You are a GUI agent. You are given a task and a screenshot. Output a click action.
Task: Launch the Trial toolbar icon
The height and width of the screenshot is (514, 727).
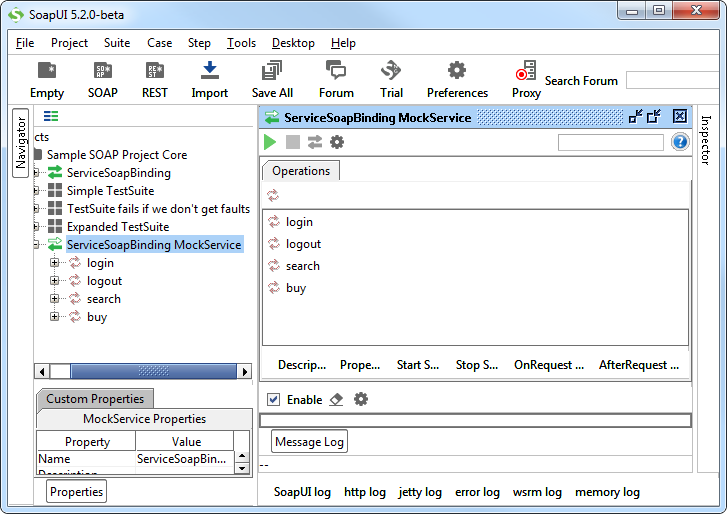click(391, 80)
